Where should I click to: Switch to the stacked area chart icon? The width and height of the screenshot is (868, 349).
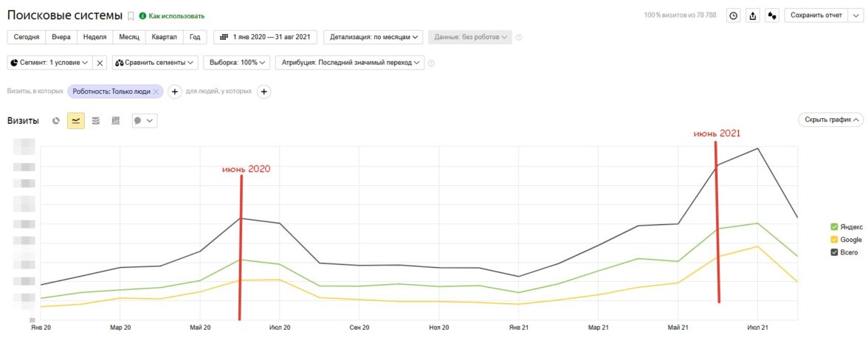tap(96, 121)
